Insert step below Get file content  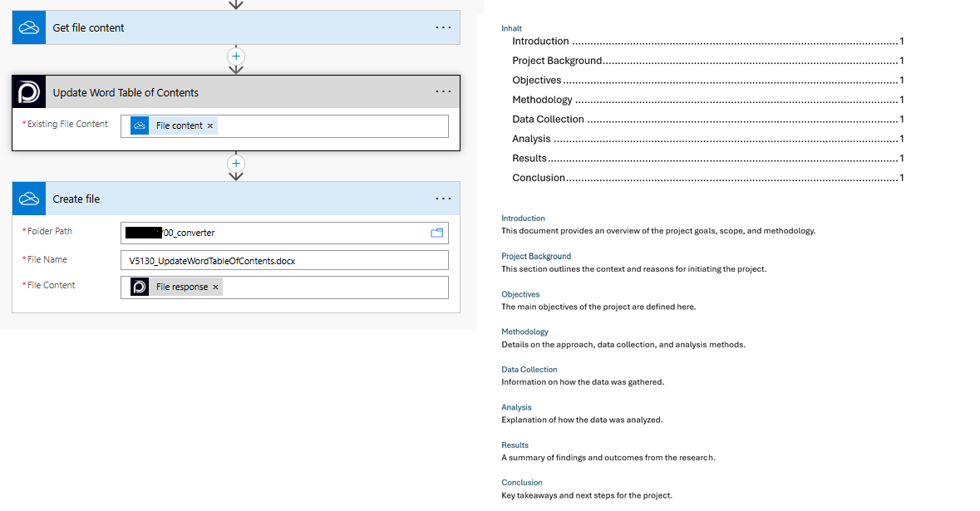click(x=236, y=57)
